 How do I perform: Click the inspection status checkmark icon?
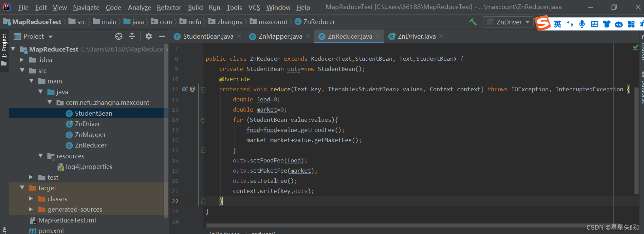tap(636, 48)
